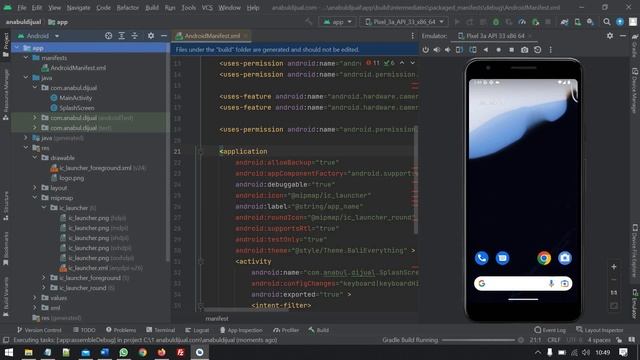640x360 pixels.
Task: Tap Google search bar on emulator
Action: 523,283
